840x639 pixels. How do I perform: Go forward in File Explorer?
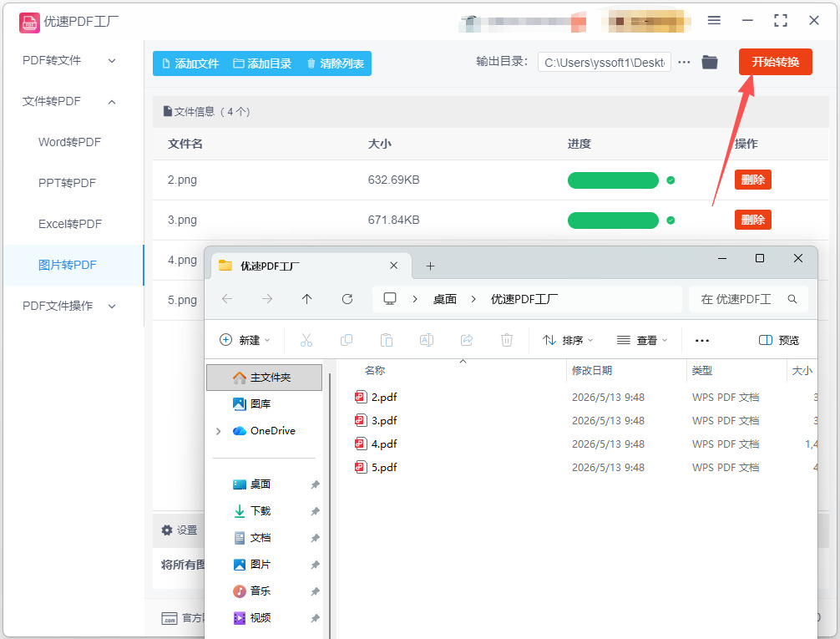pyautogui.click(x=267, y=298)
